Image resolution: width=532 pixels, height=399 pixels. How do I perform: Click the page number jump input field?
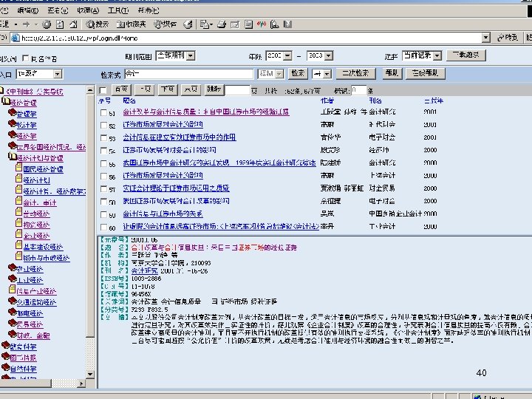tap(237, 90)
